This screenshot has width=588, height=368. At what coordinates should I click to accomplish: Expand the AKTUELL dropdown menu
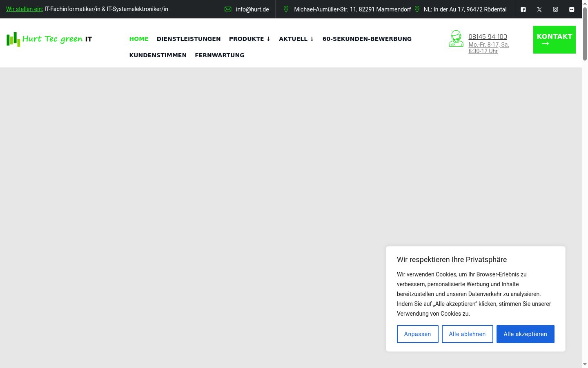coord(296,39)
